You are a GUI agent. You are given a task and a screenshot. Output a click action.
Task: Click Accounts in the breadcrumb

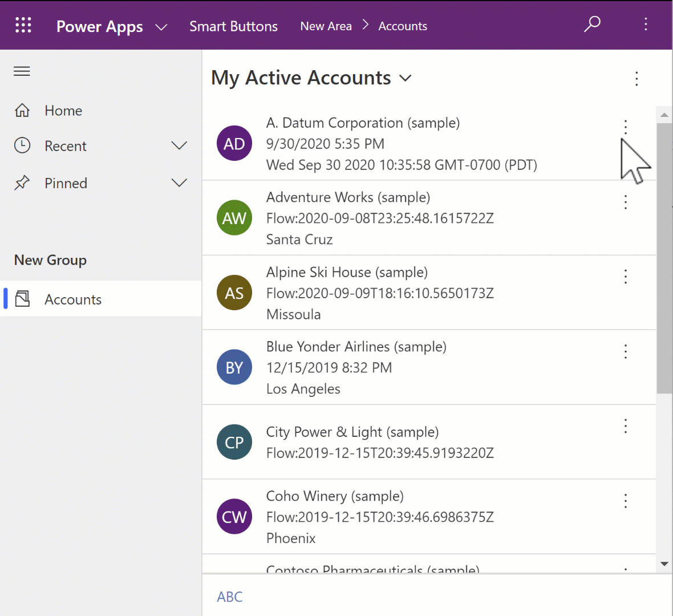coord(403,26)
